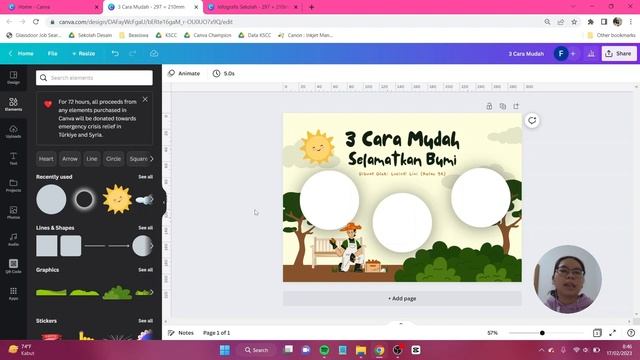Click the Redo arrow in the top bar
640x360 pixels.
133,53
